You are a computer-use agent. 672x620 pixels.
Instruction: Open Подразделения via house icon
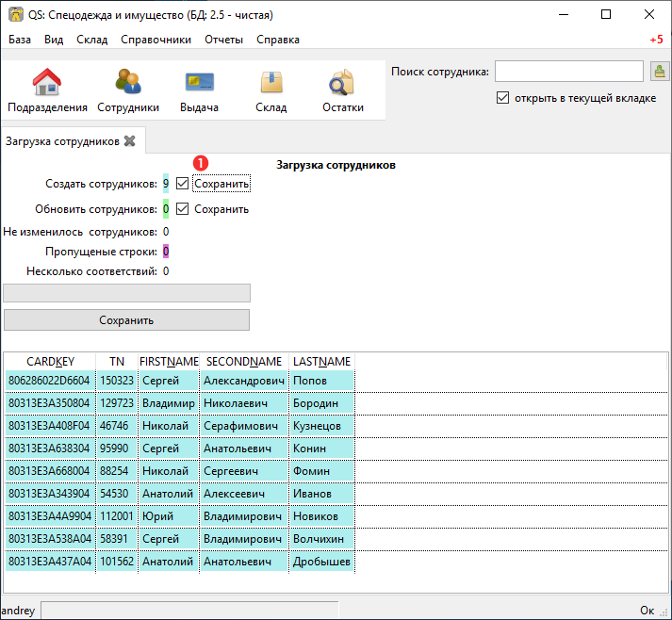(x=47, y=81)
